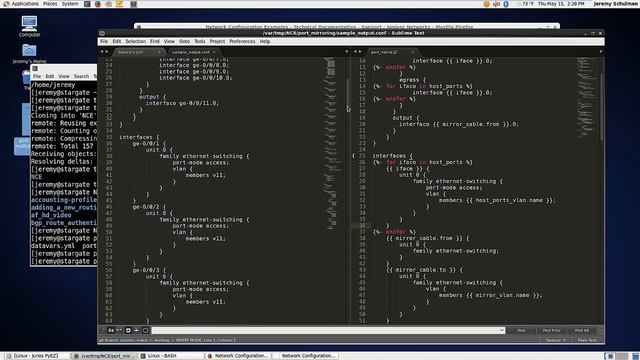640x360 pixels.
Task: Click the clock Thu May 15 2:38 PM
Action: click(561, 4)
